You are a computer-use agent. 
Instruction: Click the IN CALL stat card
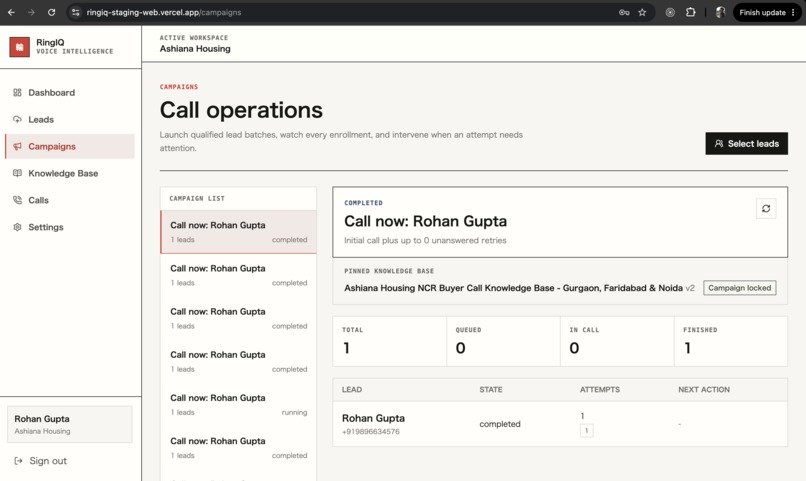(617, 341)
